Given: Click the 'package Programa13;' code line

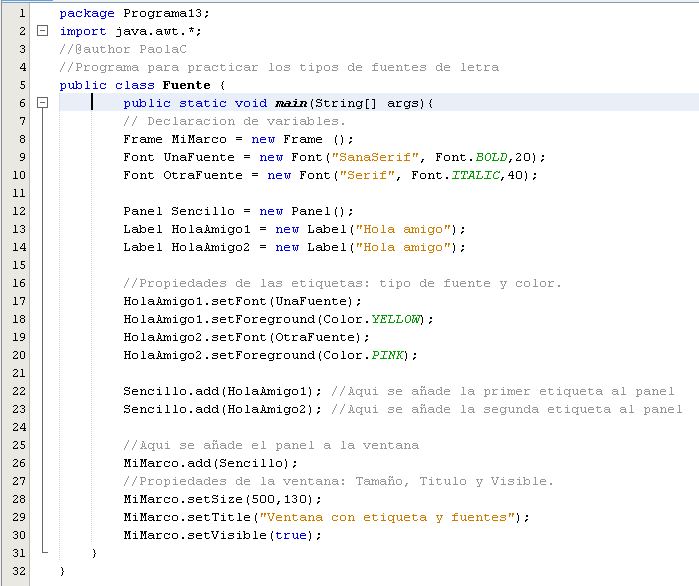Looking at the screenshot, I should coord(134,13).
